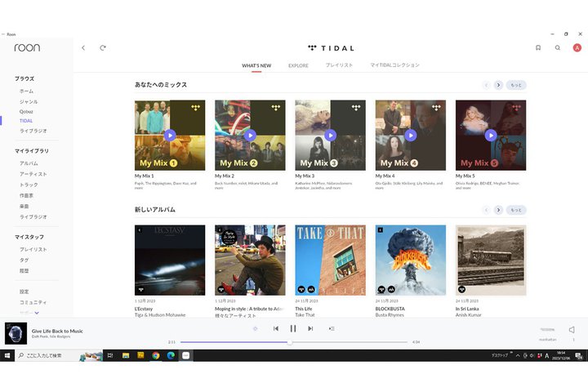588x392 pixels.
Task: Expand the sidebar with bottom chevron
Action: (37, 313)
